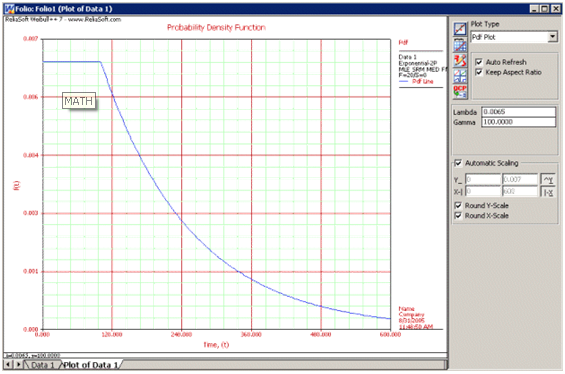This screenshot has width=565, height=374.
Task: Select the Plot of Data 1 tab
Action: tap(91, 365)
